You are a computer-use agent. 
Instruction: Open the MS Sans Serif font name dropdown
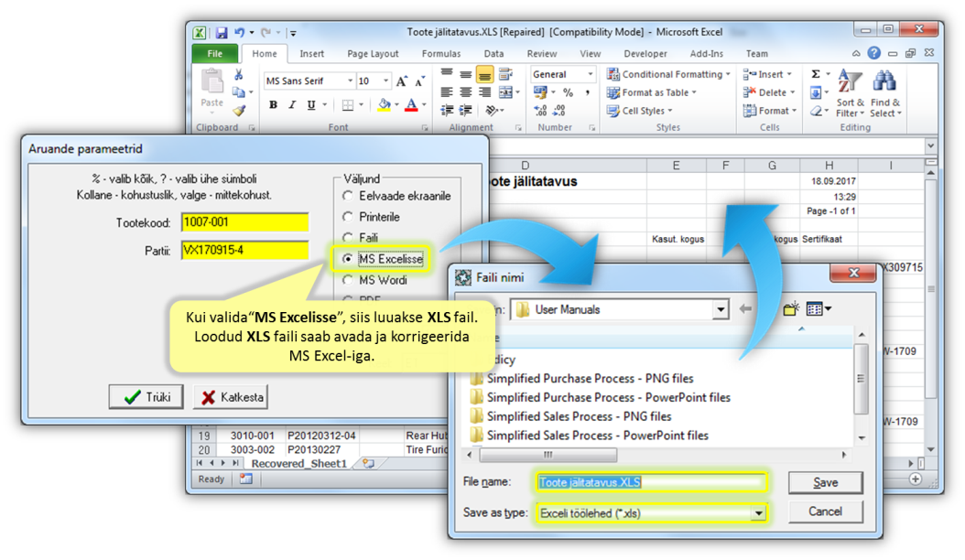pos(350,81)
